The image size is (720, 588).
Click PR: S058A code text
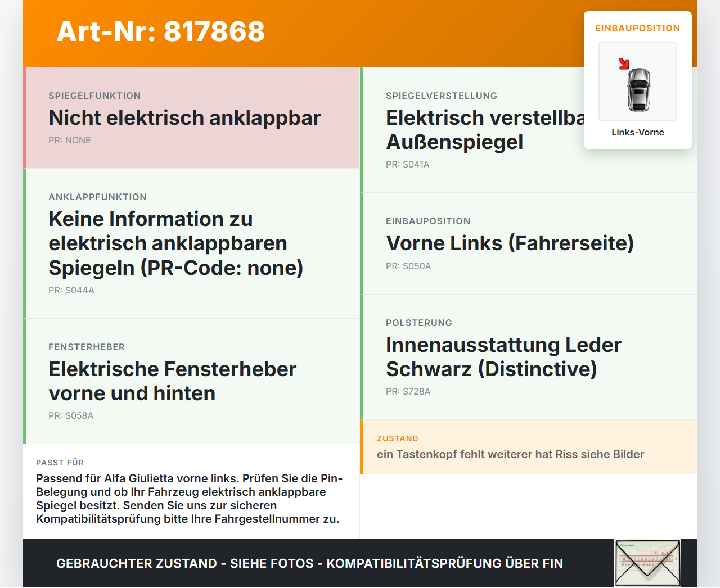coord(71,415)
